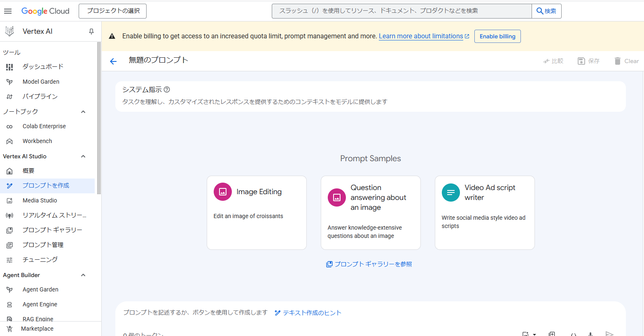Open the media insert dropdown arrow

click(534, 334)
